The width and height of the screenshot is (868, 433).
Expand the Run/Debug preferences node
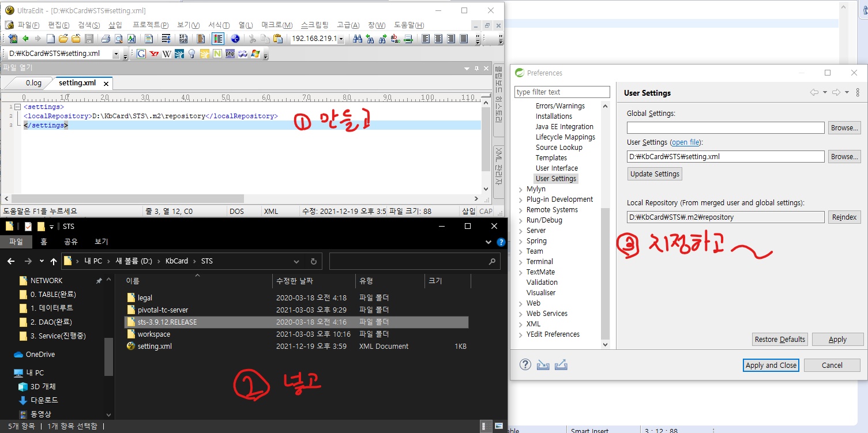click(x=521, y=220)
